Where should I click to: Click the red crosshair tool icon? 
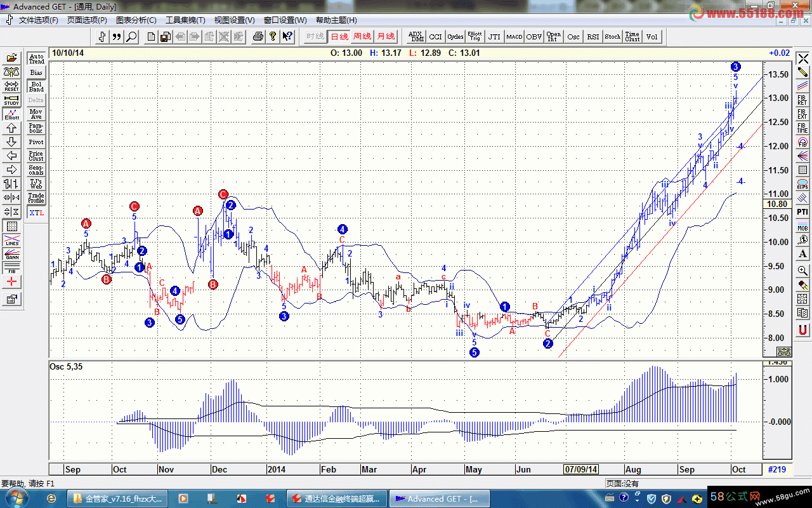coord(11,282)
